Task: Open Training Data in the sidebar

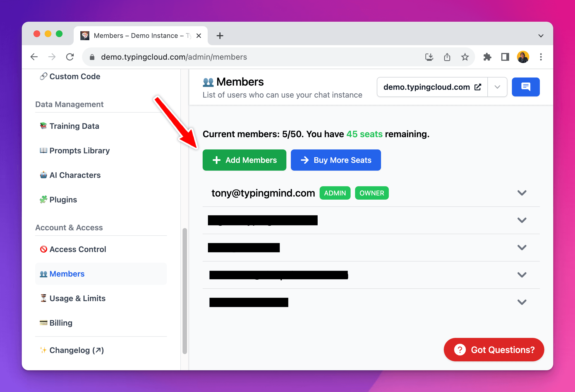Action: (74, 126)
